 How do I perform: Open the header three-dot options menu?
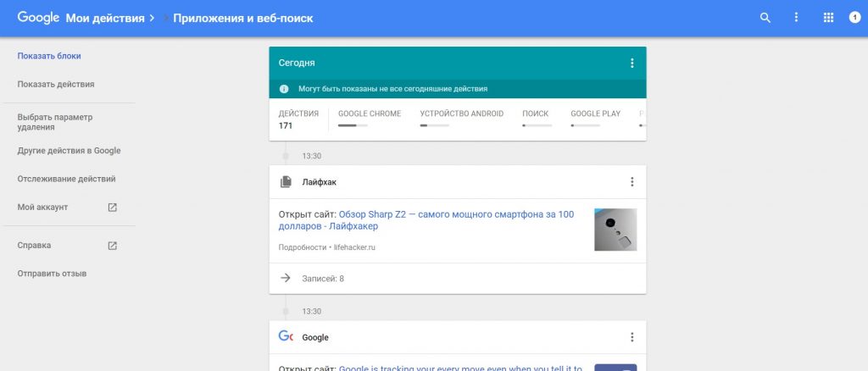coord(796,18)
